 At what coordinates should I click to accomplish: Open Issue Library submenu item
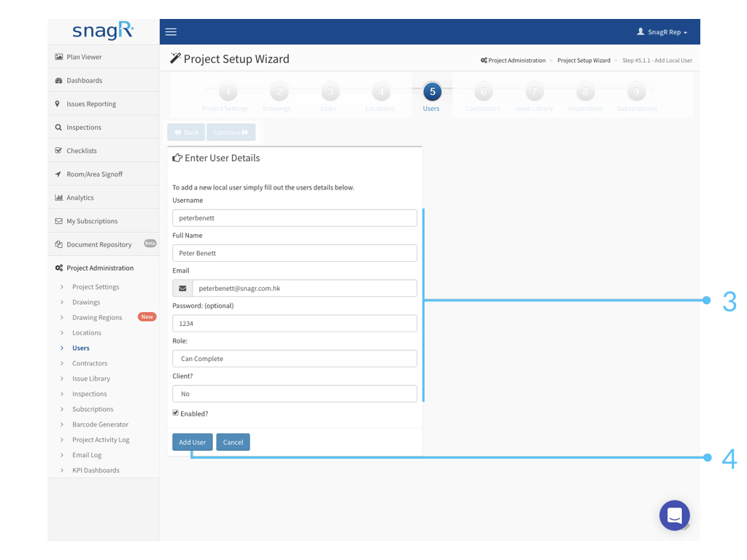click(91, 378)
